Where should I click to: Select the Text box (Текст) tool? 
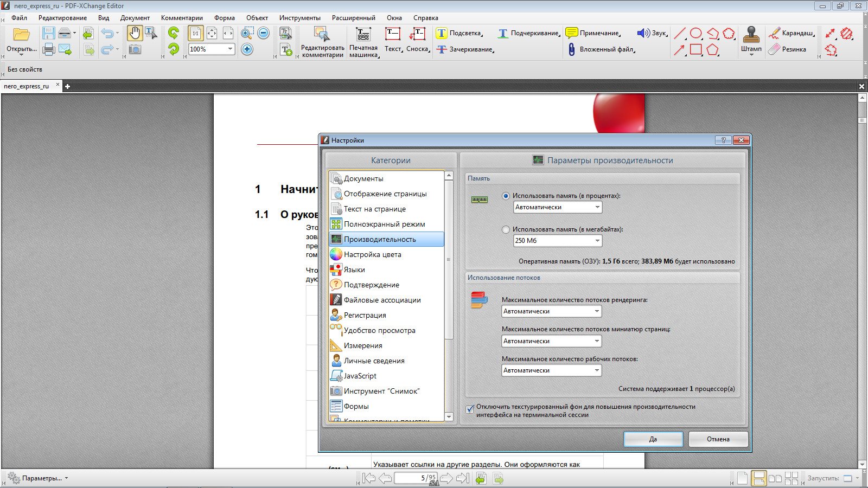coord(393,41)
